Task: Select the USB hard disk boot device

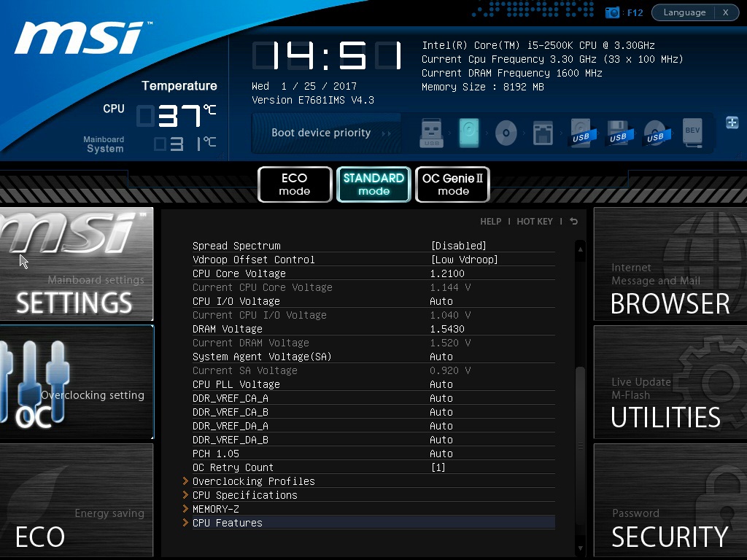Action: 581,133
